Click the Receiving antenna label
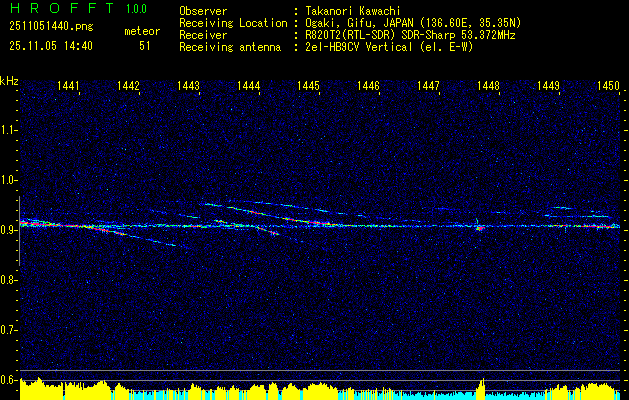 230,47
